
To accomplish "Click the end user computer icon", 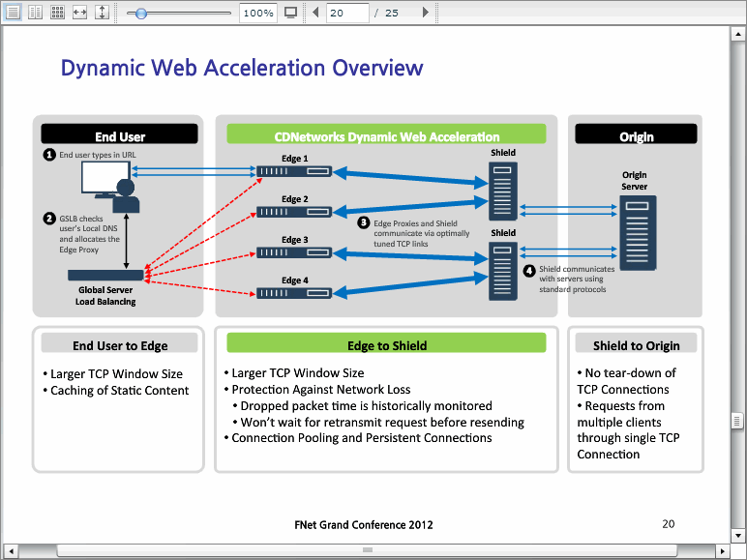I will pyautogui.click(x=110, y=187).
